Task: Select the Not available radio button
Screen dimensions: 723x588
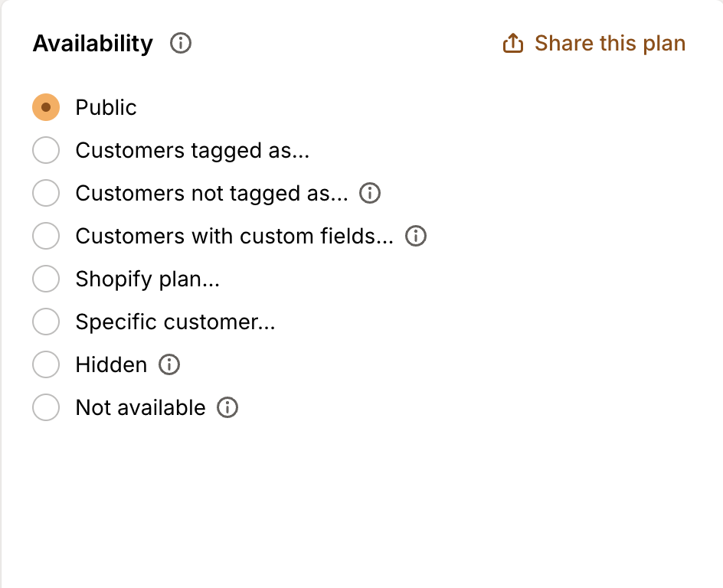Action: 46,408
